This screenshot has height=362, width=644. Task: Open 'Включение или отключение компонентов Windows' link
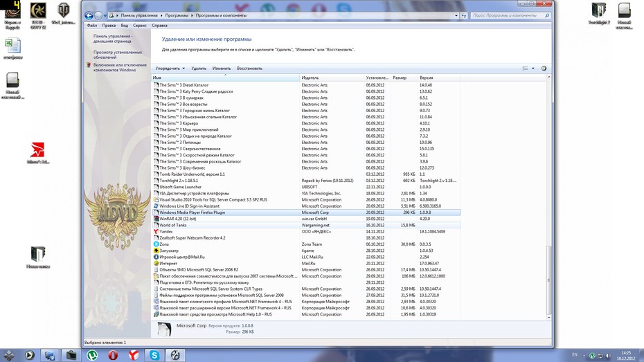point(120,67)
